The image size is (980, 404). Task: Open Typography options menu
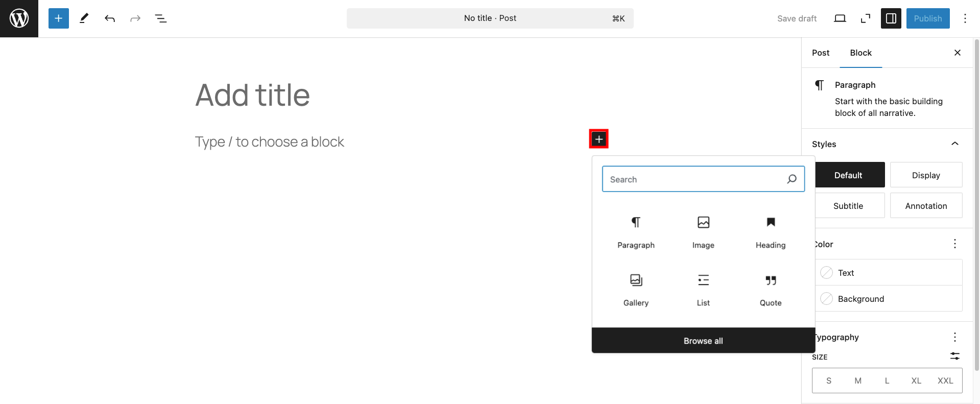[x=955, y=337]
